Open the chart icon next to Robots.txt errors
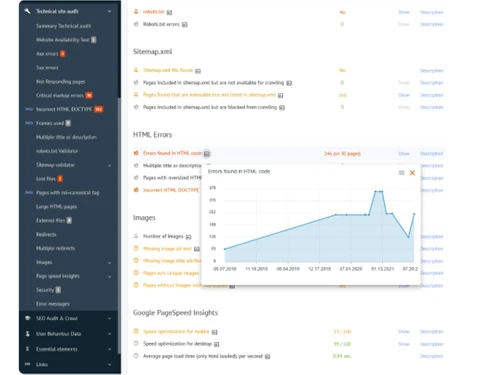Screen dimensions: 500x375 [185, 24]
